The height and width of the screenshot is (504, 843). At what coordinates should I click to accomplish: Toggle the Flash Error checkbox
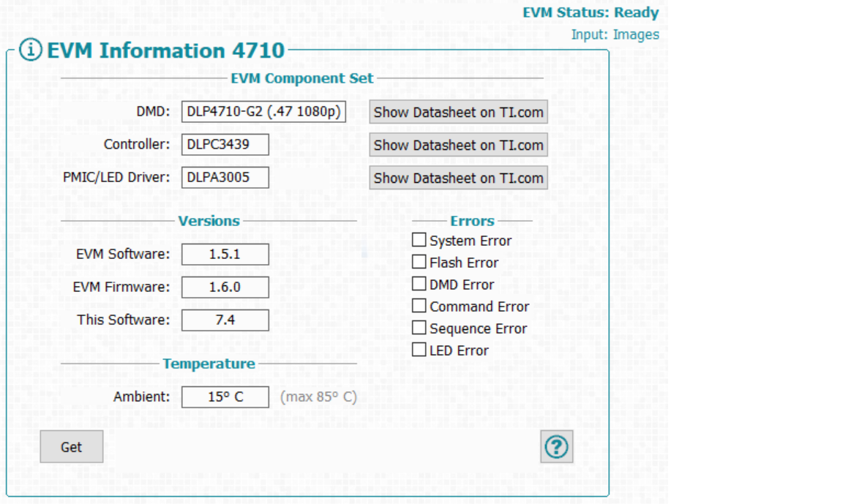pos(419,262)
